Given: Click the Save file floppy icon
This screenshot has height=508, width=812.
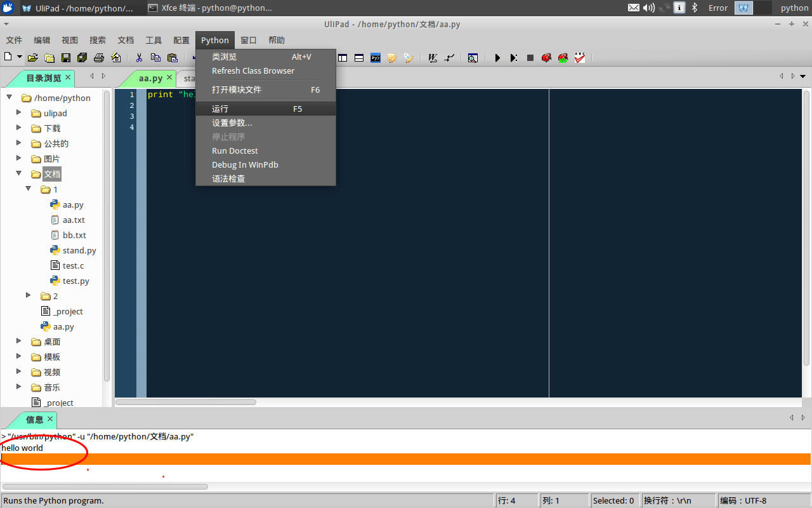Looking at the screenshot, I should tap(66, 58).
